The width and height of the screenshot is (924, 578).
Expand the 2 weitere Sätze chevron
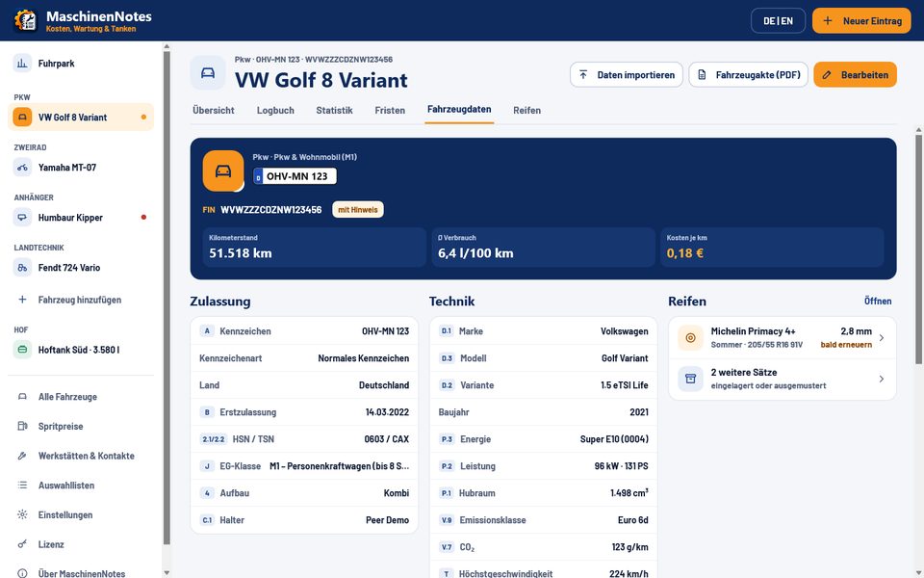(x=882, y=380)
